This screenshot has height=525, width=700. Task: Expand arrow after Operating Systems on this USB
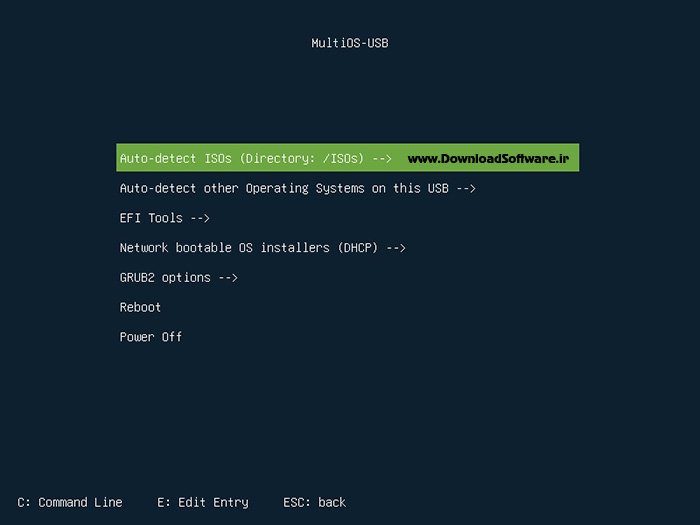466,189
